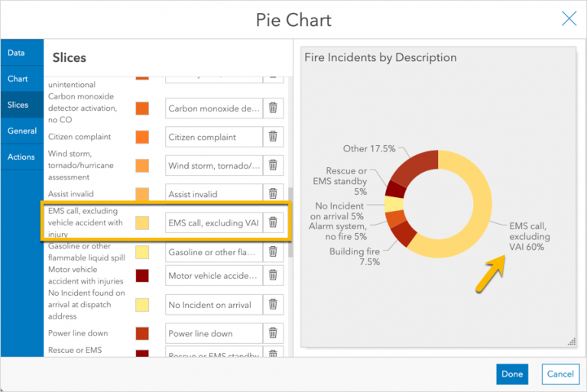587x392 pixels.
Task: Remove the EMS call slice
Action: point(273,223)
